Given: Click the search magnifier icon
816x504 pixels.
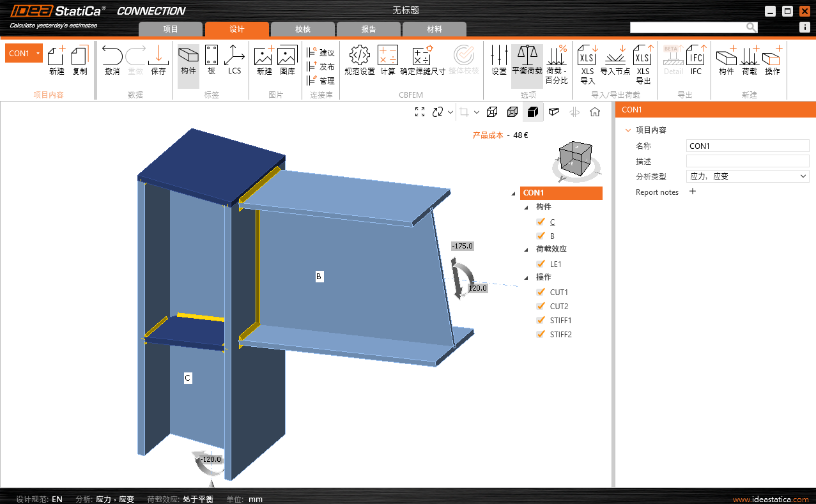Looking at the screenshot, I should point(751,27).
